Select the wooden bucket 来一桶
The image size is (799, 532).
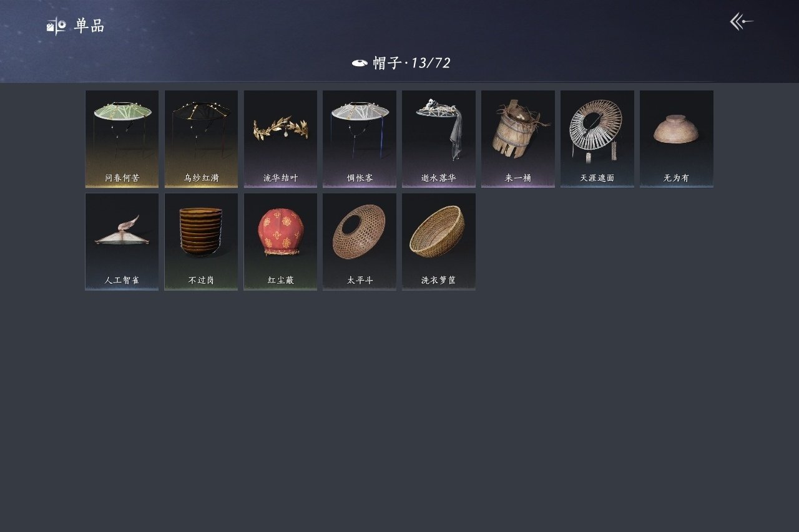[x=518, y=139]
